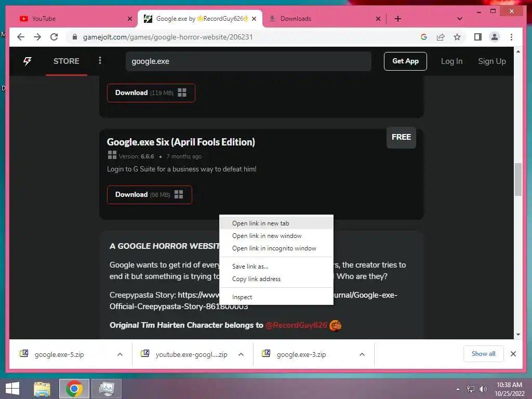Image resolution: width=532 pixels, height=399 pixels.
Task: Click the scrollbar down arrow
Action: 518,335
